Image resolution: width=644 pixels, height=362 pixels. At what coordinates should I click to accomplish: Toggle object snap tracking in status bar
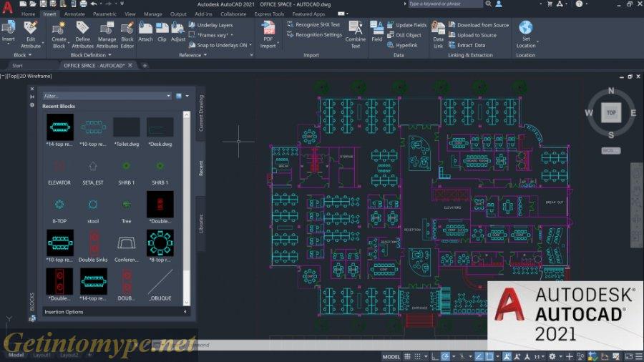pyautogui.click(x=479, y=356)
